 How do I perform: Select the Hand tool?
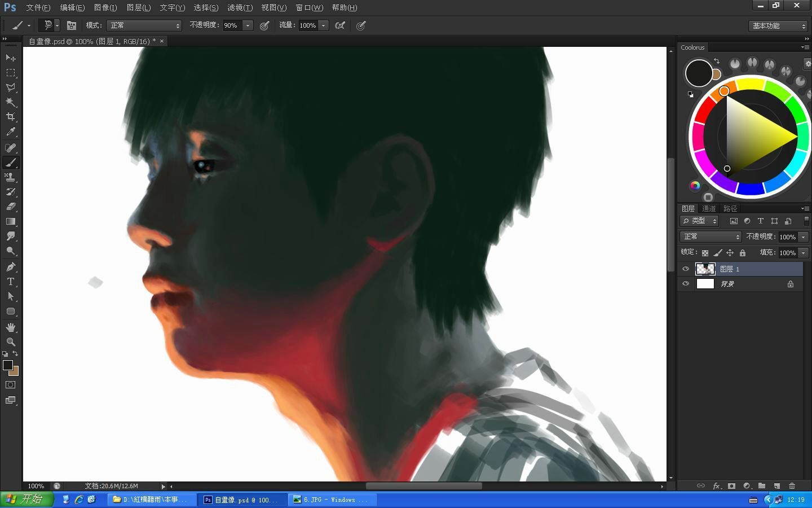[x=11, y=327]
